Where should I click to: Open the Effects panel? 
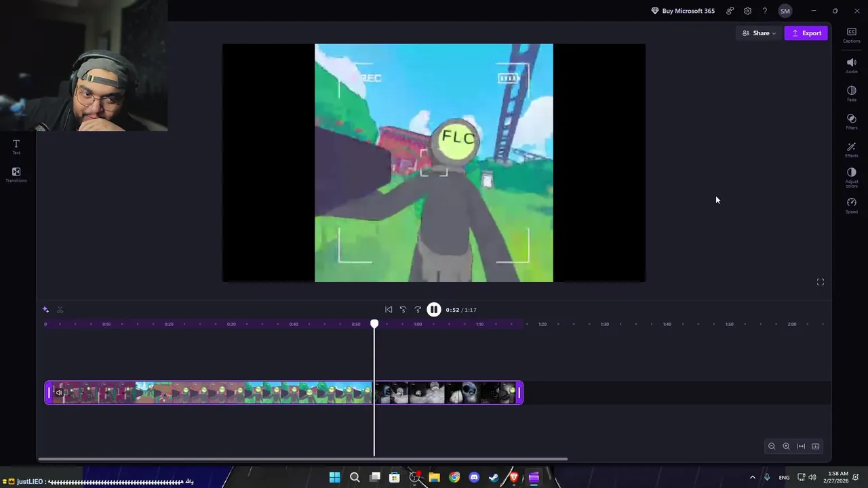852,150
